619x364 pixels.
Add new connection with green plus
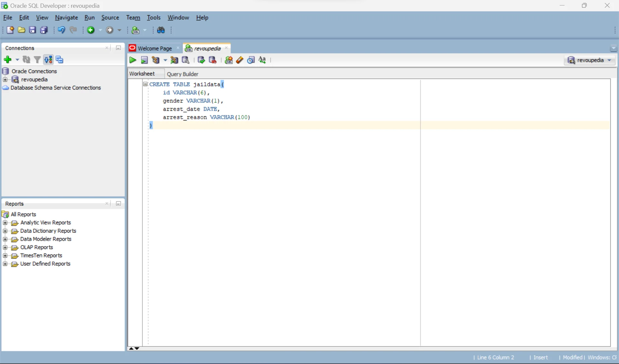click(x=7, y=60)
